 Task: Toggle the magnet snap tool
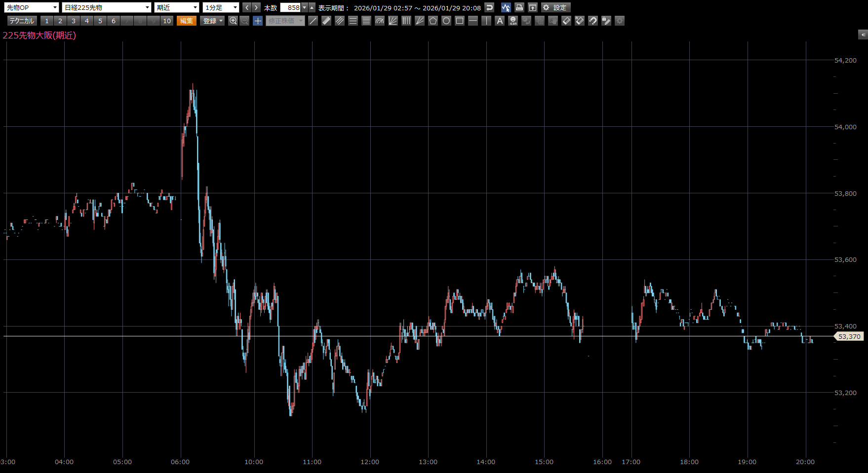(x=593, y=21)
